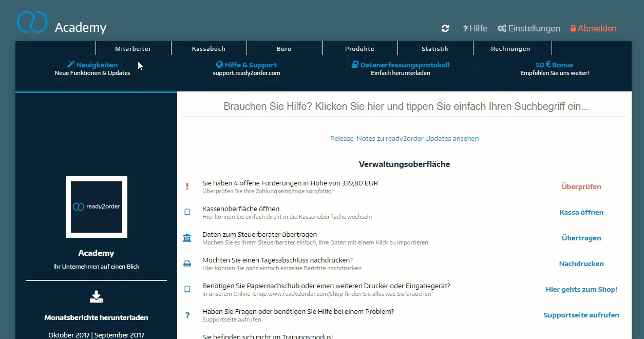Open Hier gehts zum Shop!

click(581, 289)
